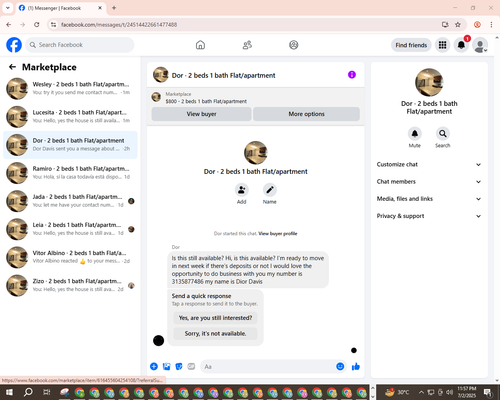Open weather widget showing 30°C

pos(397,392)
